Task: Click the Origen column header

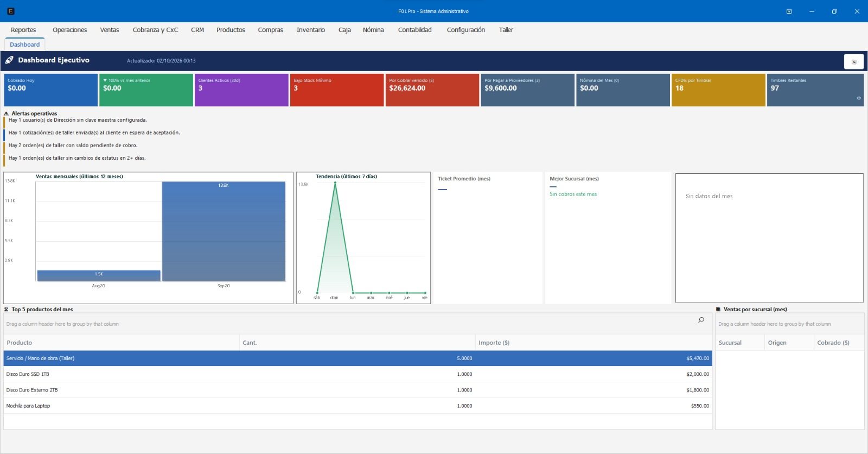Action: coord(789,343)
